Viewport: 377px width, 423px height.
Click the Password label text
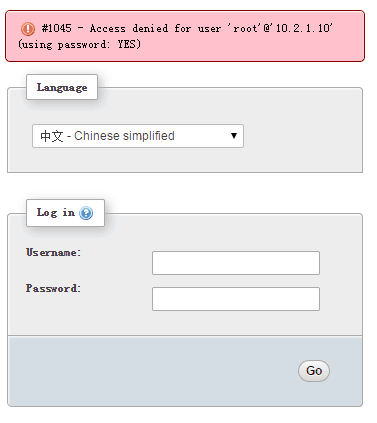click(x=53, y=288)
